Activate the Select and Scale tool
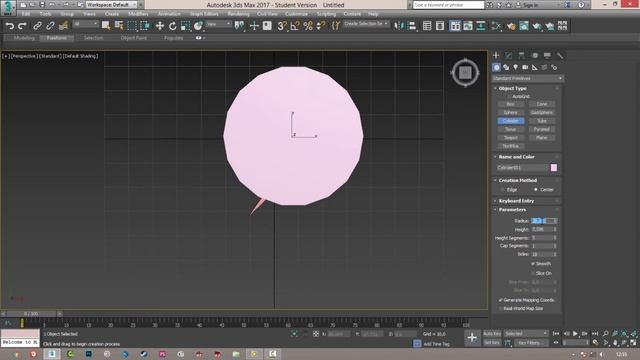The image size is (640, 360). [186, 26]
